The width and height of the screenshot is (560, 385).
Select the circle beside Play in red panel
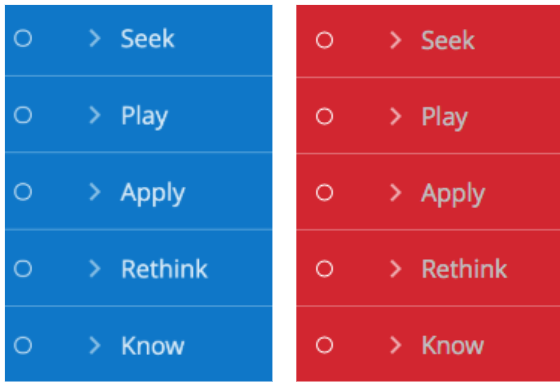(x=325, y=116)
